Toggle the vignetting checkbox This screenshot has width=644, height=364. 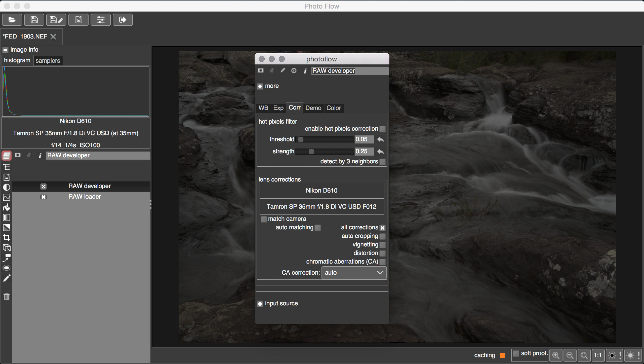(383, 245)
